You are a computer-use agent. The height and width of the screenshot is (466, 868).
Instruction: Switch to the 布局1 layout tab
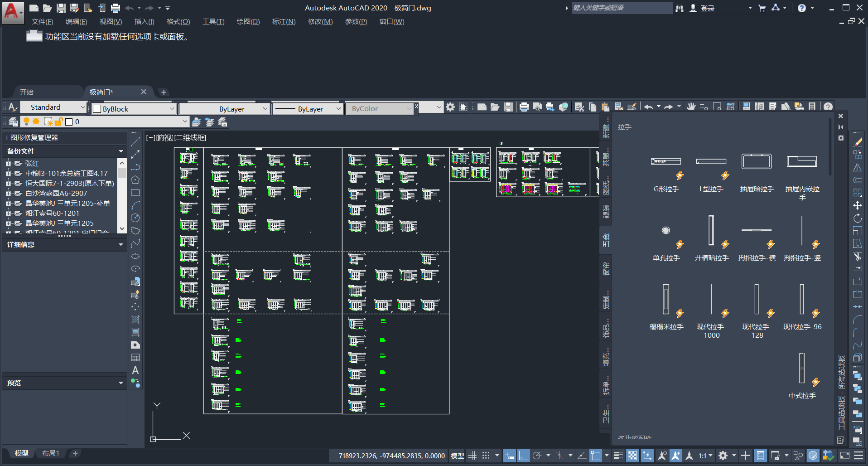click(51, 453)
